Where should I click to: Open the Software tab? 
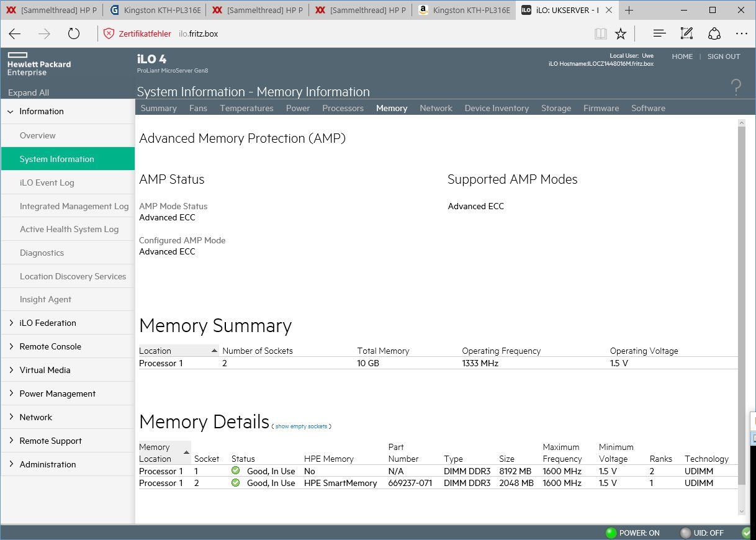click(648, 108)
